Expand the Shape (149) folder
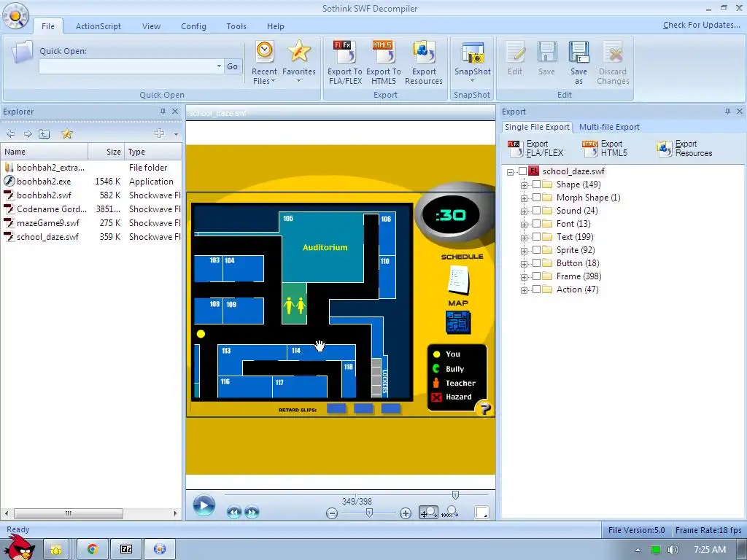This screenshot has height=560, width=747. tap(524, 184)
